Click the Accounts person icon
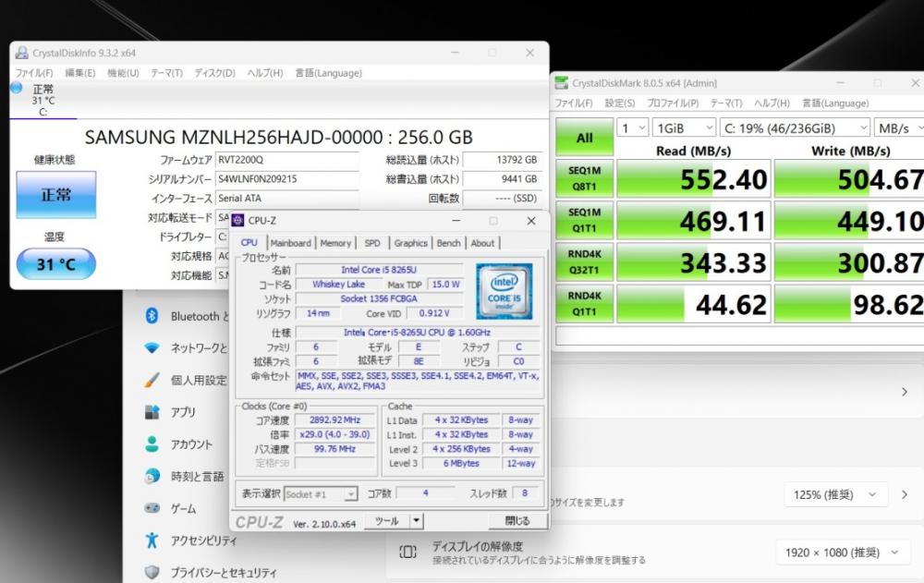Screen dimensions: 924x583 coord(152,443)
